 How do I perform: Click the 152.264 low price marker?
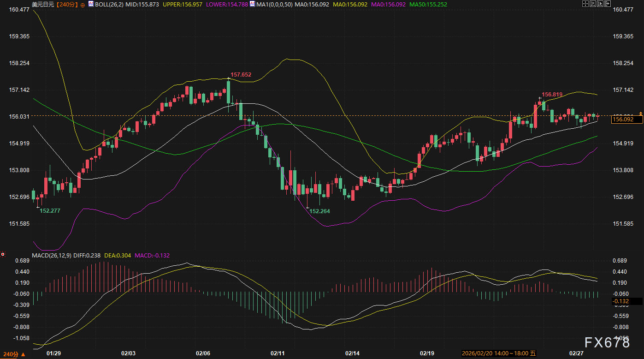click(320, 211)
